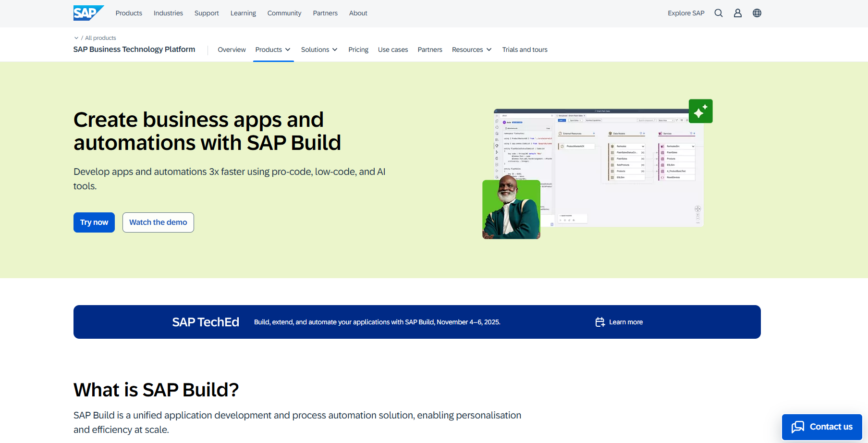Image resolution: width=868 pixels, height=443 pixels.
Task: Expand the Products dropdown in sub-navigation
Action: (273, 49)
